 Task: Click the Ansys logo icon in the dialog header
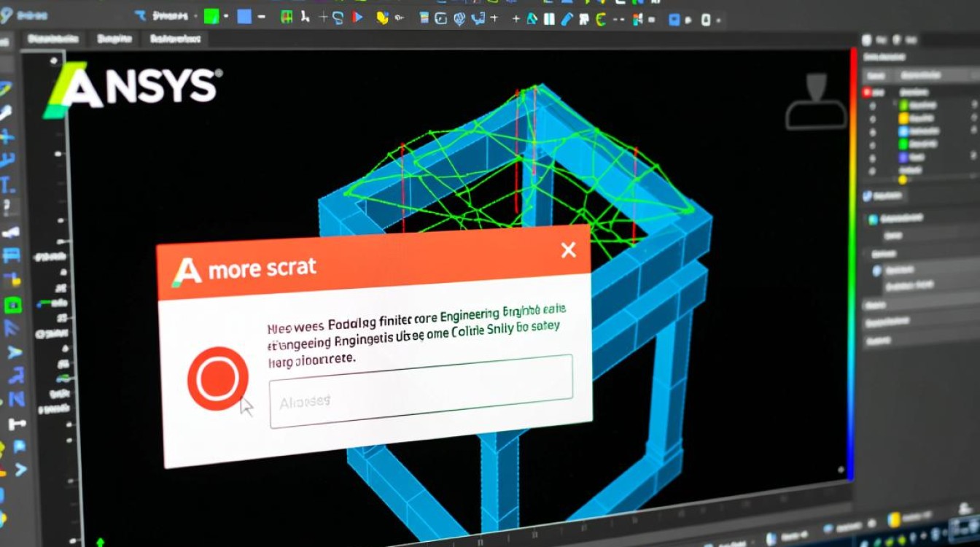pos(186,271)
